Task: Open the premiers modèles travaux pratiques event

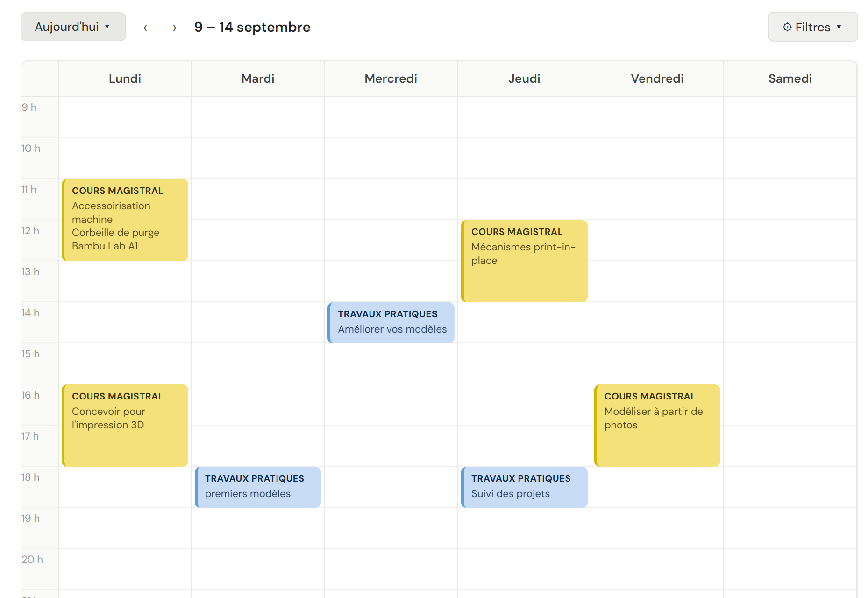Action: [257, 487]
